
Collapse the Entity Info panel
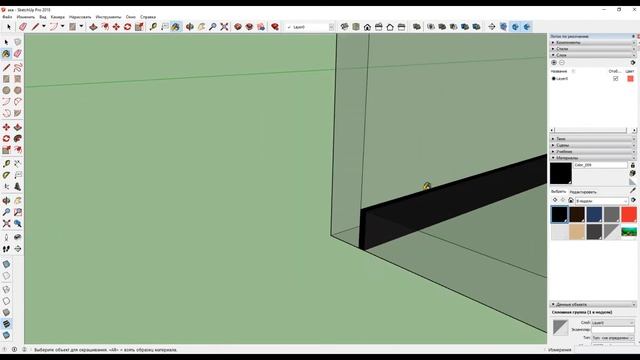592,304
